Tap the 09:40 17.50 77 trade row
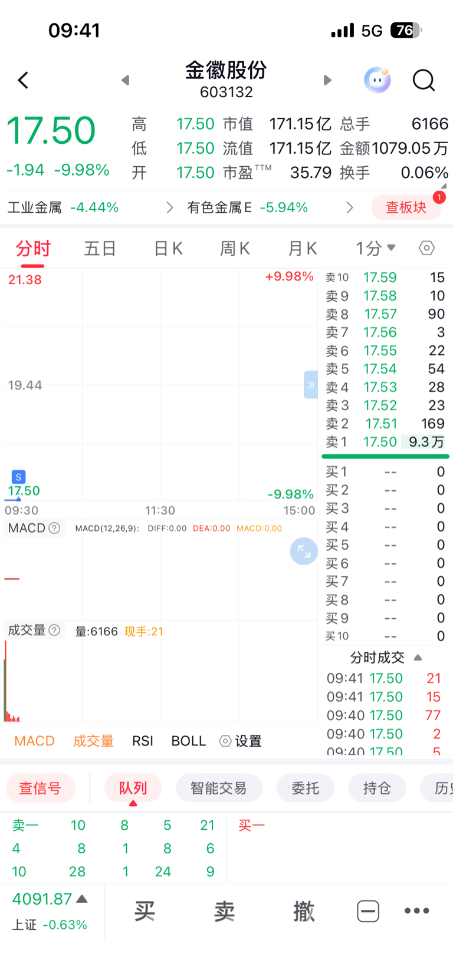The width and height of the screenshot is (453, 980). click(x=384, y=715)
